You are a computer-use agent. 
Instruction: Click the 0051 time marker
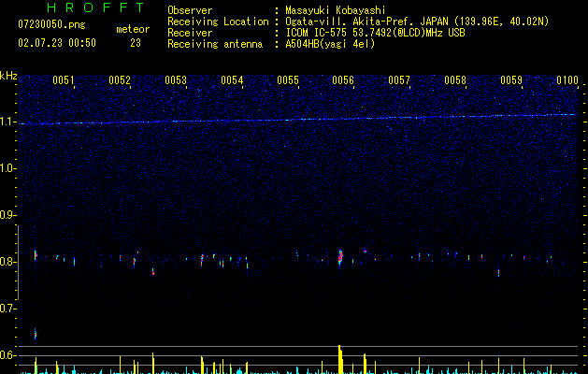64,80
